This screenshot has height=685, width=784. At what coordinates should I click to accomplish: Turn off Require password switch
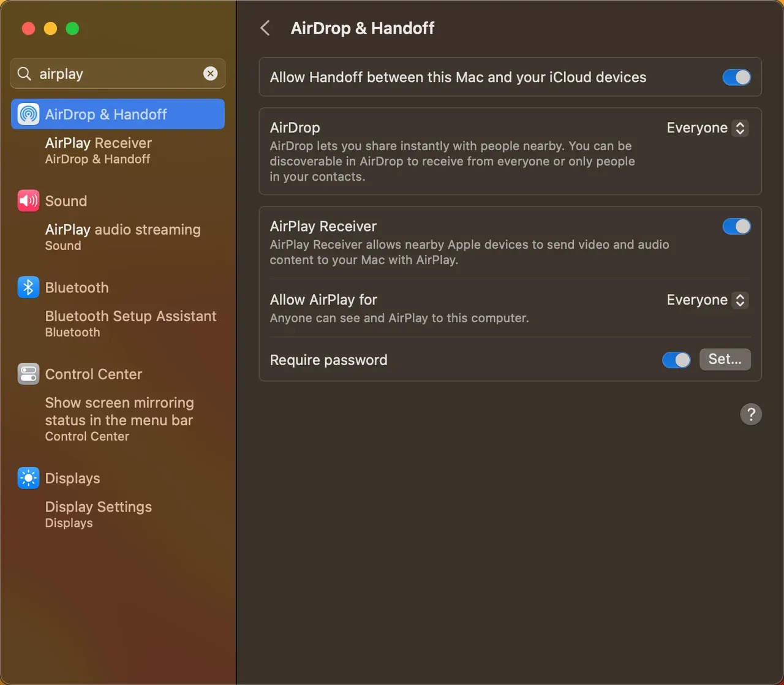(676, 360)
